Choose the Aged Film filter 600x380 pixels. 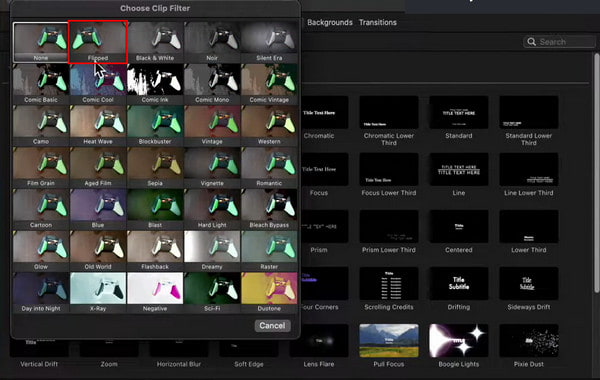point(98,167)
